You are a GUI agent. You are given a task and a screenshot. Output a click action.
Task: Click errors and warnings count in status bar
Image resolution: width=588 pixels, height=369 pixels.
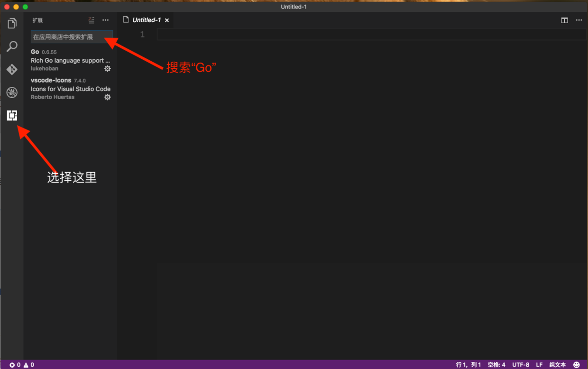tap(22, 365)
